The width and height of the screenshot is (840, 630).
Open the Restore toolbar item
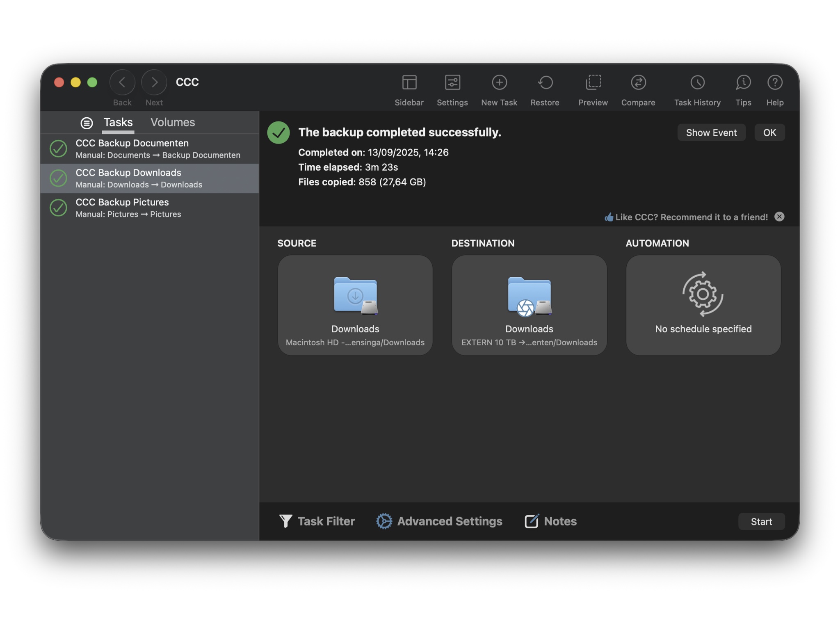(x=545, y=82)
